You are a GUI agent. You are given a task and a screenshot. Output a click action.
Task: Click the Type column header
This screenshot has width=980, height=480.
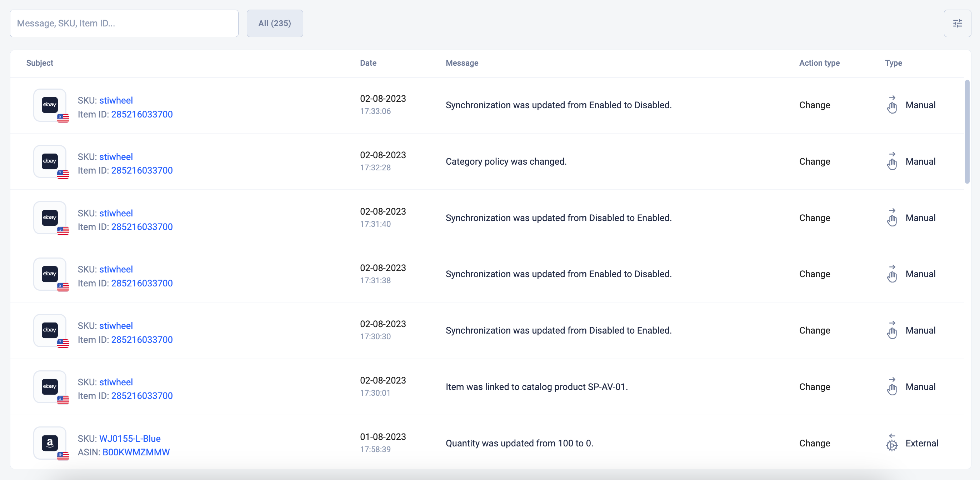tap(893, 63)
